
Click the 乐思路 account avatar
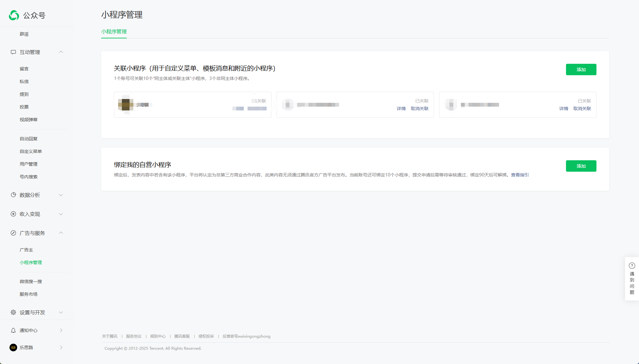13,347
